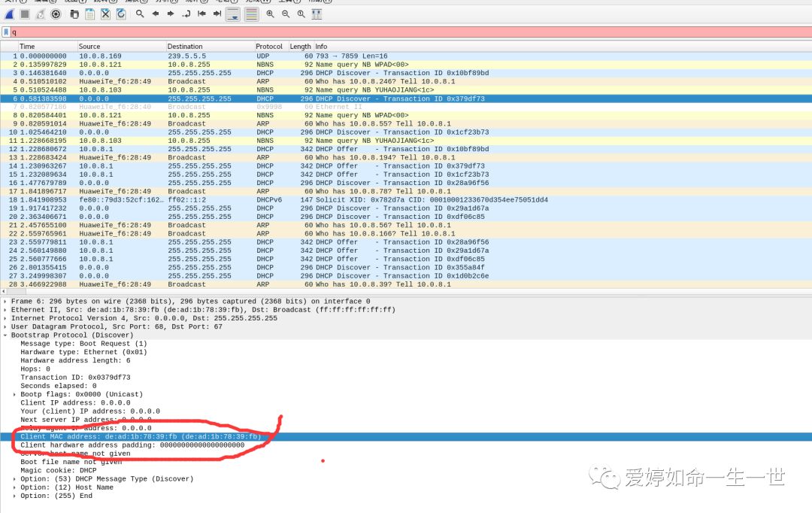The image size is (812, 513).
Task: Sort packets by Source column
Action: 121,46
